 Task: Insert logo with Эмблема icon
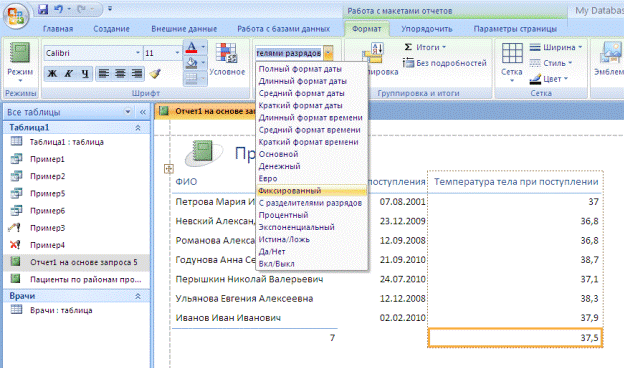(609, 59)
